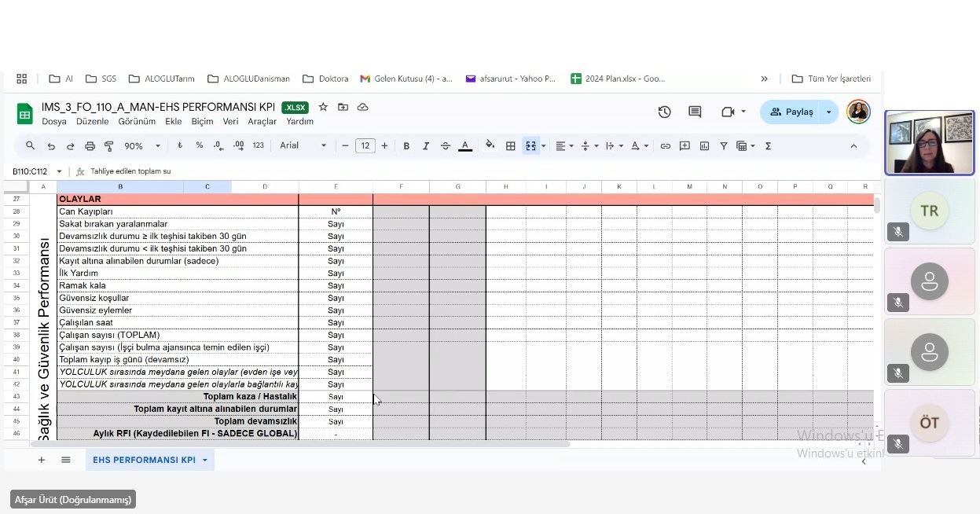Click the insert link icon
The image size is (980, 514).
[665, 146]
